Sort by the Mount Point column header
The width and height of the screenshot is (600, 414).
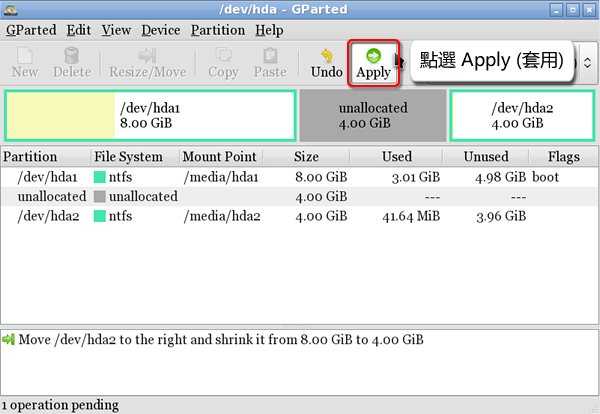point(221,157)
